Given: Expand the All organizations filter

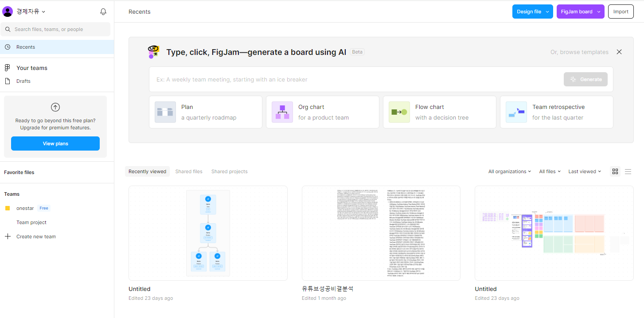Looking at the screenshot, I should (x=510, y=171).
